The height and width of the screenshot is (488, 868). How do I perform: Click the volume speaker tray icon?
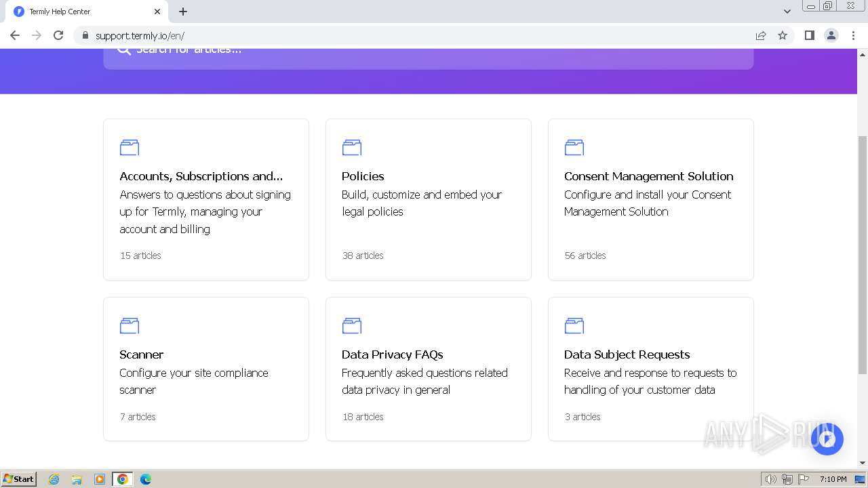click(x=771, y=479)
